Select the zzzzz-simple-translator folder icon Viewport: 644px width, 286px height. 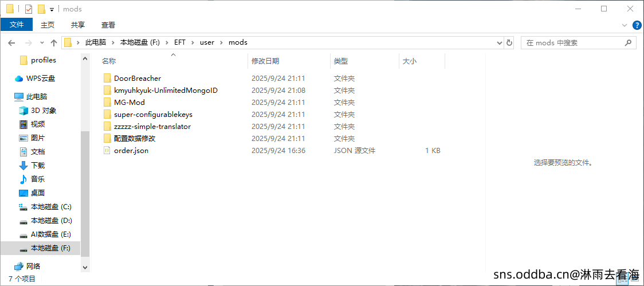click(107, 127)
